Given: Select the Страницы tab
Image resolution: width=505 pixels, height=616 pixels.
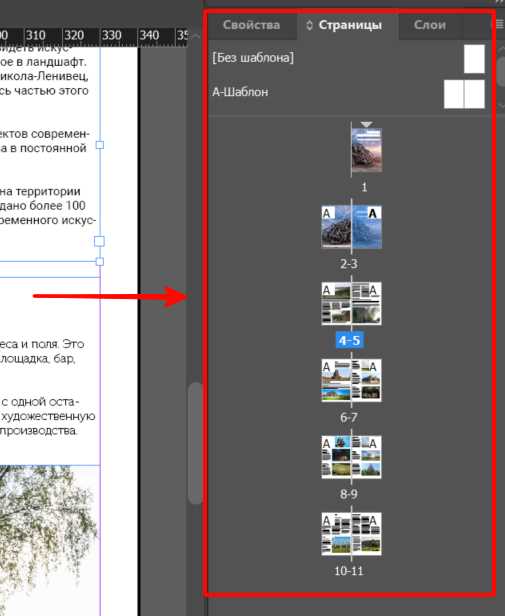Looking at the screenshot, I should pos(350,25).
